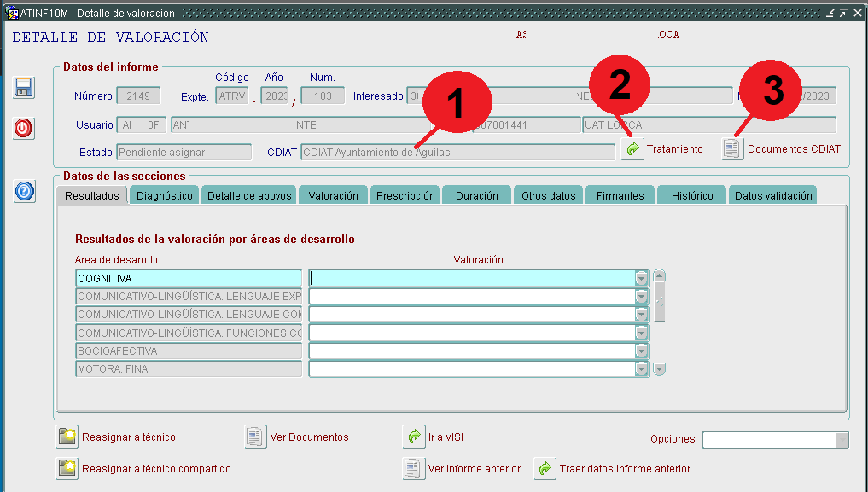This screenshot has height=492, width=868.
Task: Click the CDIAT Ayuntamiento de Águilas field
Action: 457,153
